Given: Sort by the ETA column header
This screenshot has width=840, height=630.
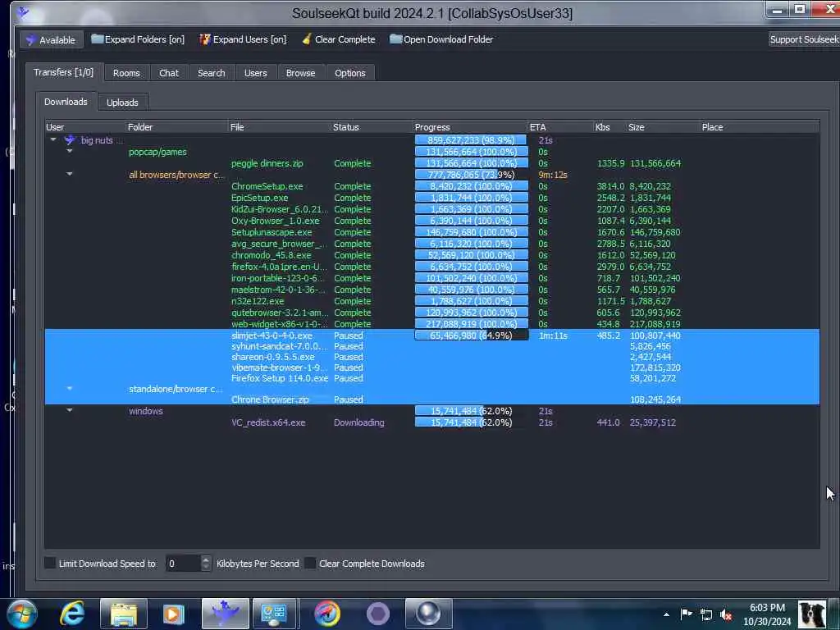Looking at the screenshot, I should 561,127.
